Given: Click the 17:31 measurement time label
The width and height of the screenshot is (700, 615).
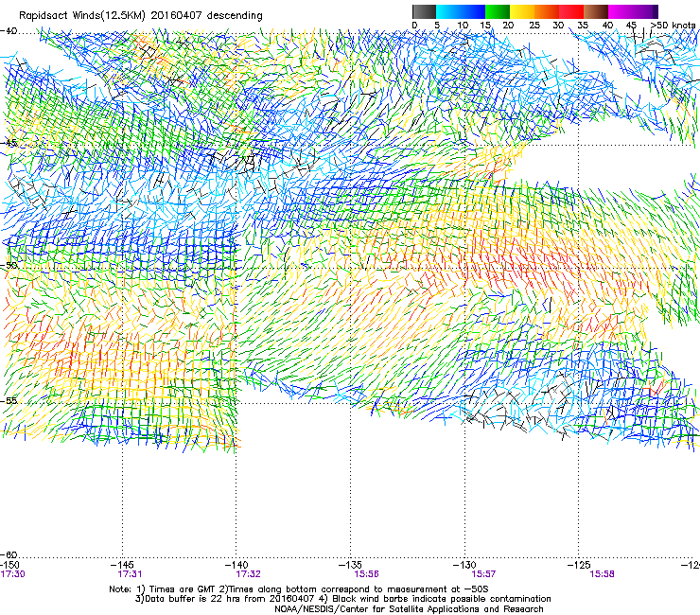Looking at the screenshot, I should click(x=130, y=574).
